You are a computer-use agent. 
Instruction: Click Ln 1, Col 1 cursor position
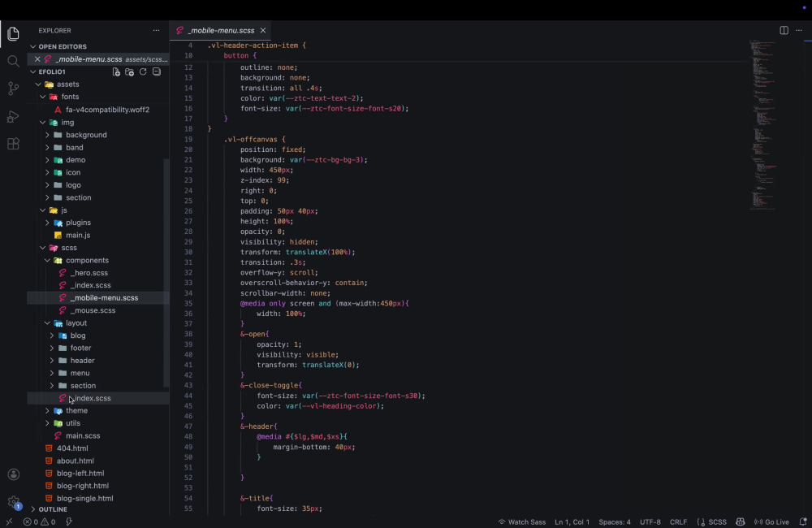pyautogui.click(x=572, y=522)
